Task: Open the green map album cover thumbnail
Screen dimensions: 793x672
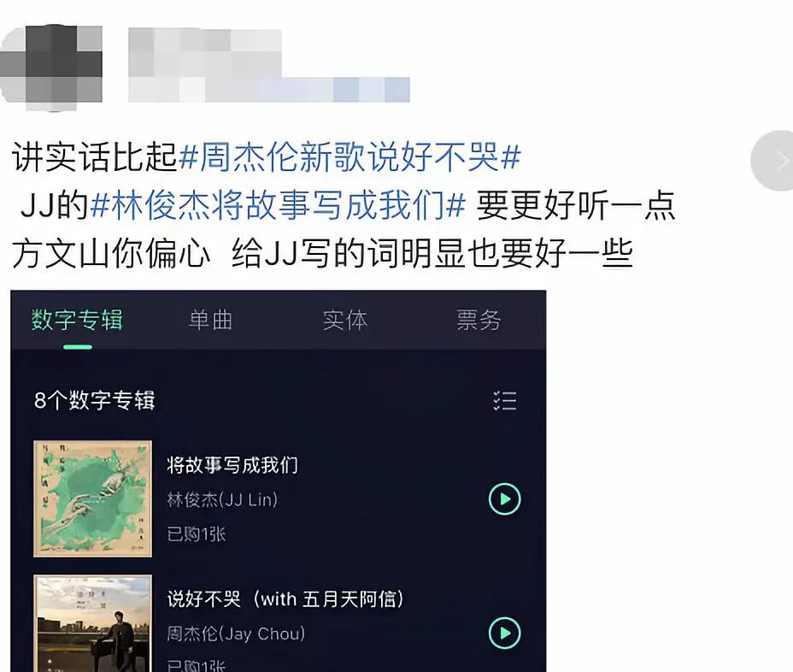Action: click(x=92, y=499)
